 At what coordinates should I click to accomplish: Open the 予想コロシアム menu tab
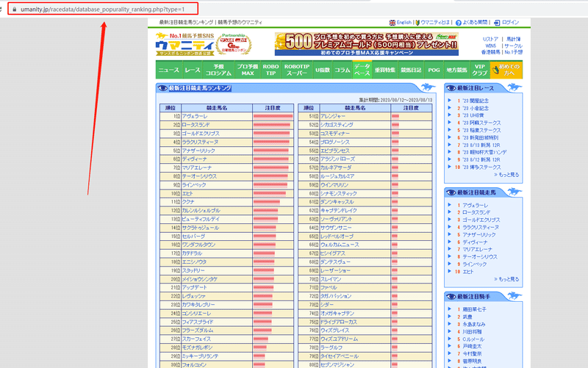click(218, 70)
